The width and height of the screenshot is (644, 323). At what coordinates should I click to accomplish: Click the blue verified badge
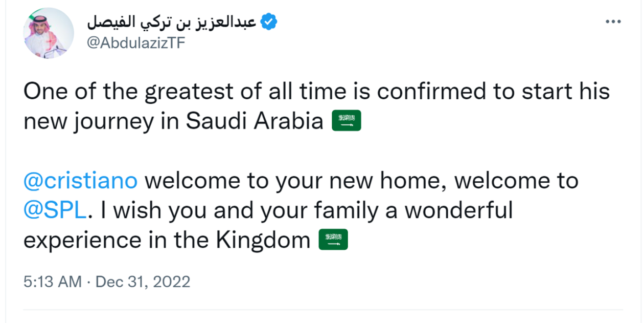coord(269,22)
